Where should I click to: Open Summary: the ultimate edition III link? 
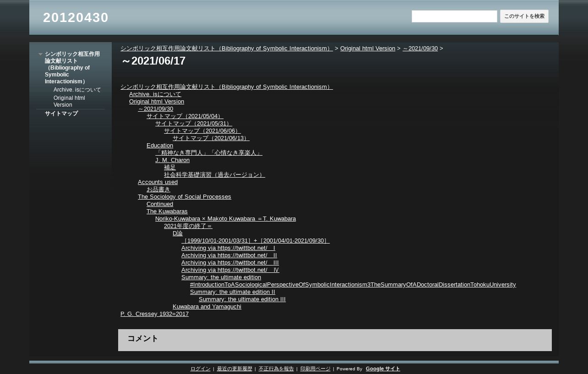pyautogui.click(x=242, y=299)
